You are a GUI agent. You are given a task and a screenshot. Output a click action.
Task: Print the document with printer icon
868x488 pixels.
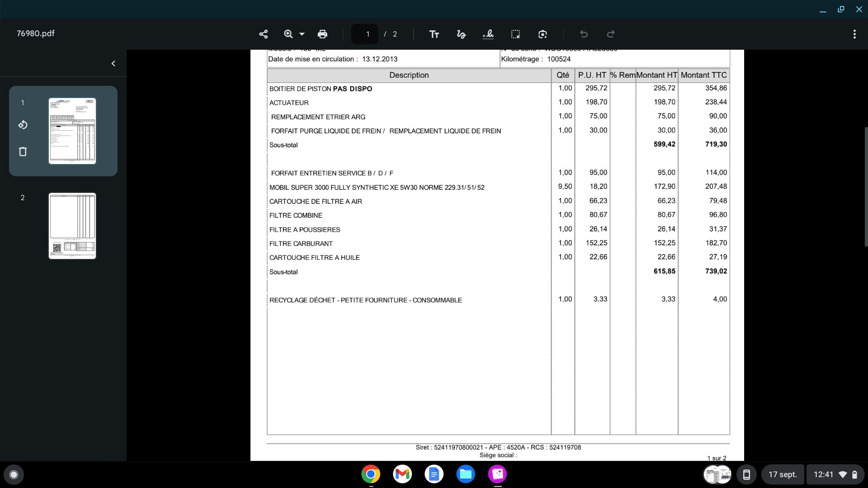pos(322,34)
